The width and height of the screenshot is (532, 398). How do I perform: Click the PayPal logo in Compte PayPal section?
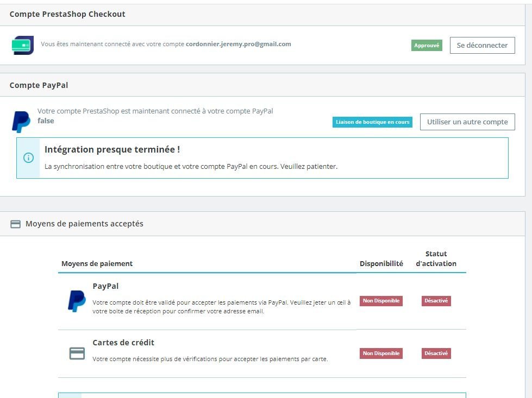point(21,122)
